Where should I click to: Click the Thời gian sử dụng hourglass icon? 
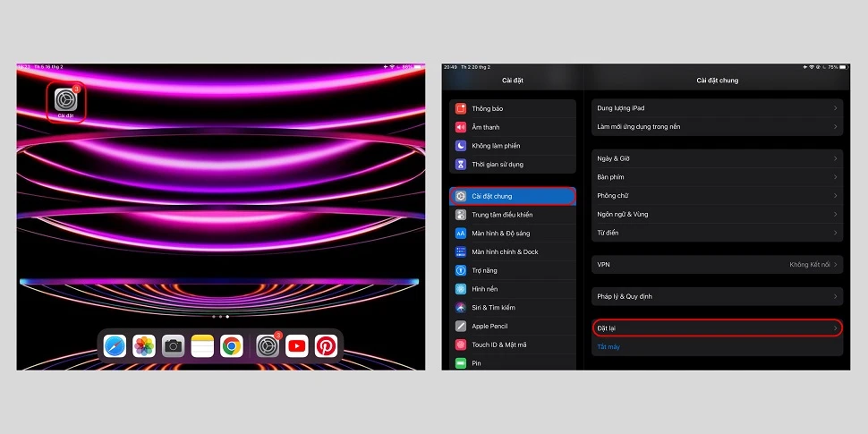point(461,165)
